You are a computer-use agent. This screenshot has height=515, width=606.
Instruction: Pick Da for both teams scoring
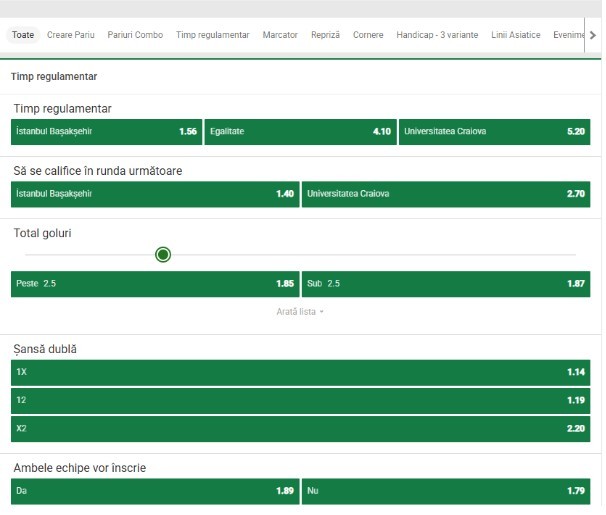[155, 491]
